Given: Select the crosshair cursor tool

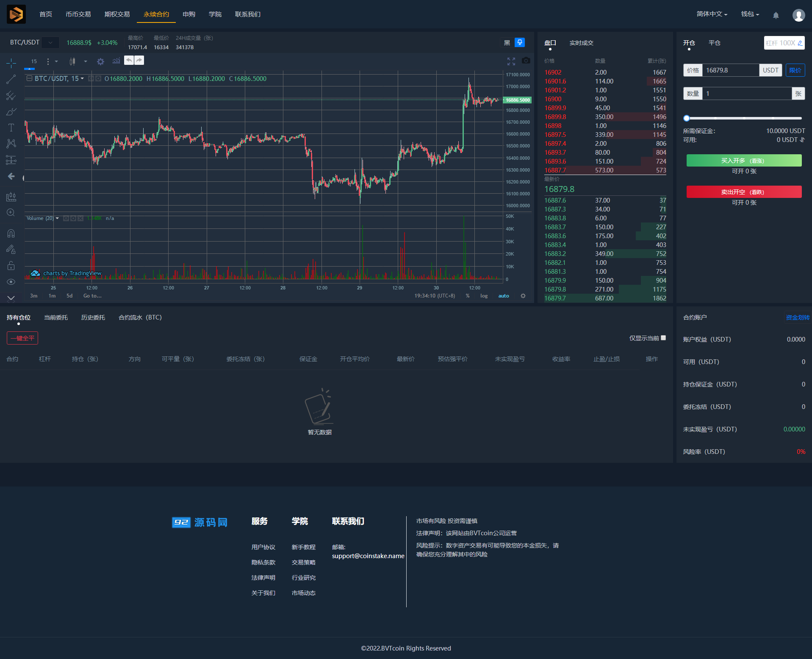Looking at the screenshot, I should point(11,64).
